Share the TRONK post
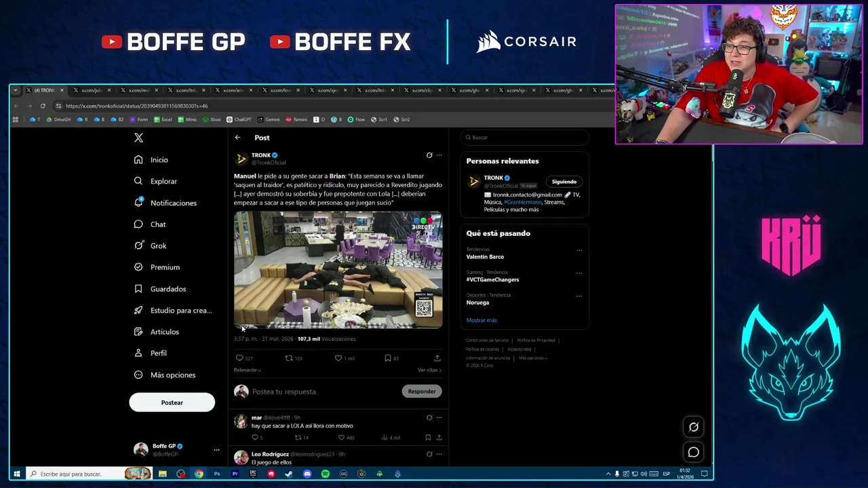This screenshot has height=488, width=868. click(x=437, y=358)
